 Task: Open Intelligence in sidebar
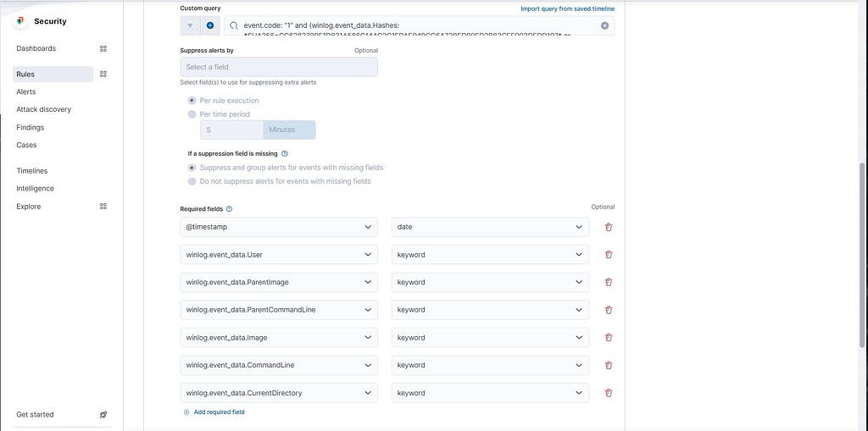click(35, 189)
